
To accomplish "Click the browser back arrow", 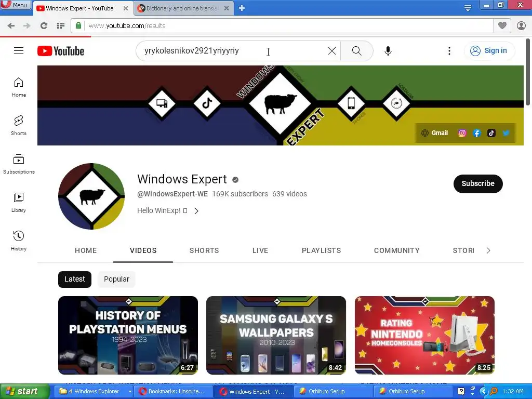I will pyautogui.click(x=11, y=25).
